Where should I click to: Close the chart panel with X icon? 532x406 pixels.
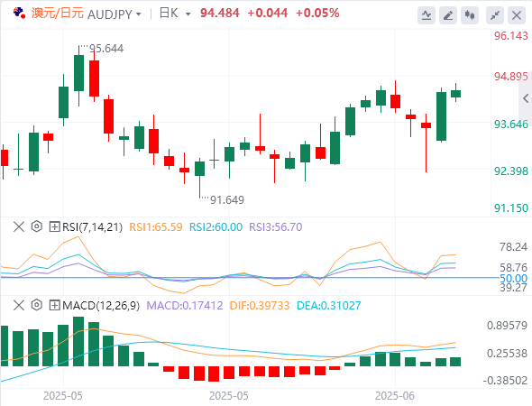(517, 15)
